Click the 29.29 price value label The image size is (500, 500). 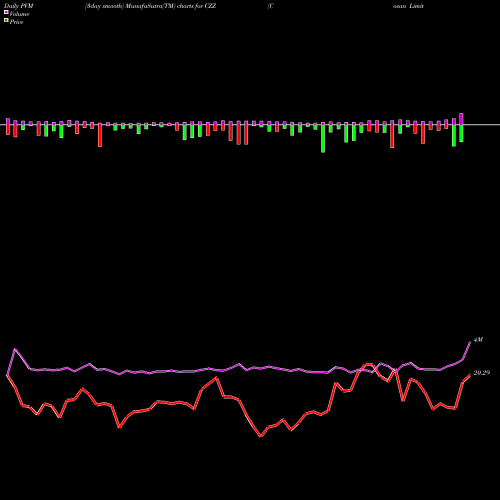pos(482,373)
